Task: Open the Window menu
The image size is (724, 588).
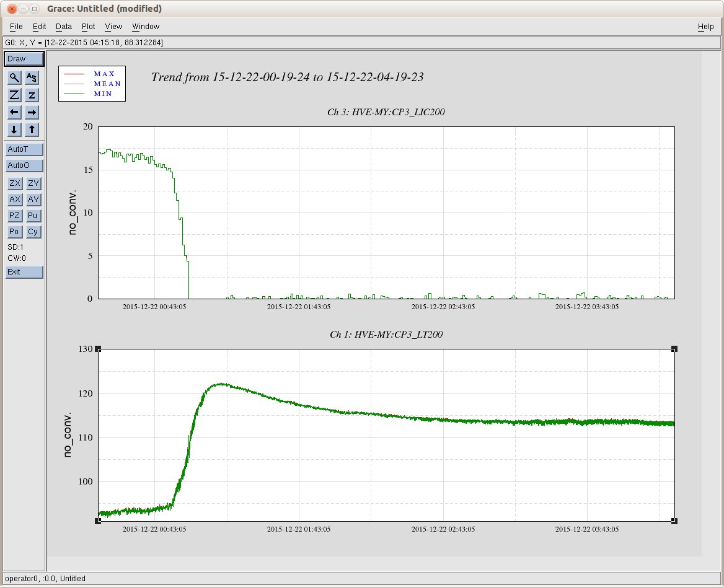Action: 146,27
